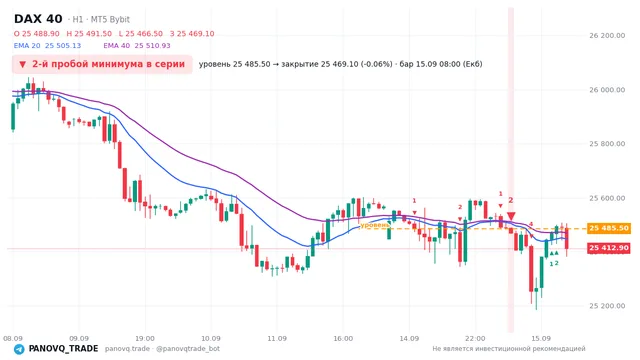Viewport: 640px width, 360px height.
Task: Click the pair of green up-triangle markers
Action: [554, 253]
